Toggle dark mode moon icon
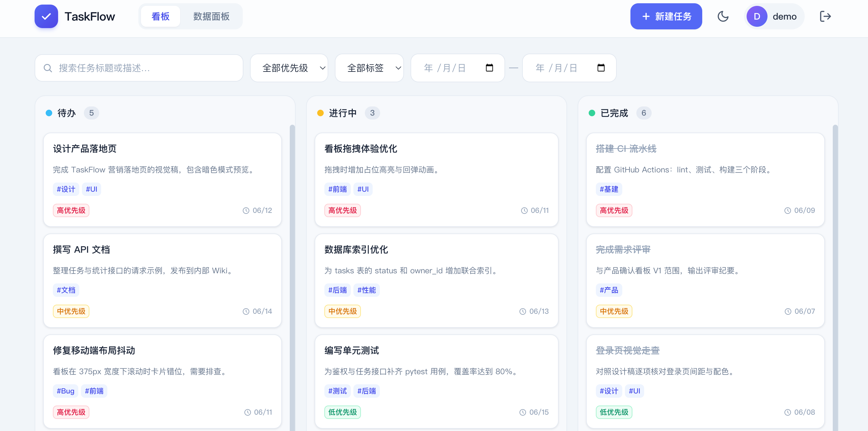868x431 pixels. coord(723,16)
